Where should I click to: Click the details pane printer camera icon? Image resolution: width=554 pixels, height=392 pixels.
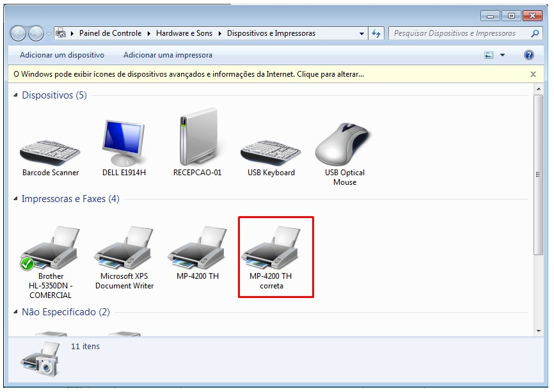40,359
